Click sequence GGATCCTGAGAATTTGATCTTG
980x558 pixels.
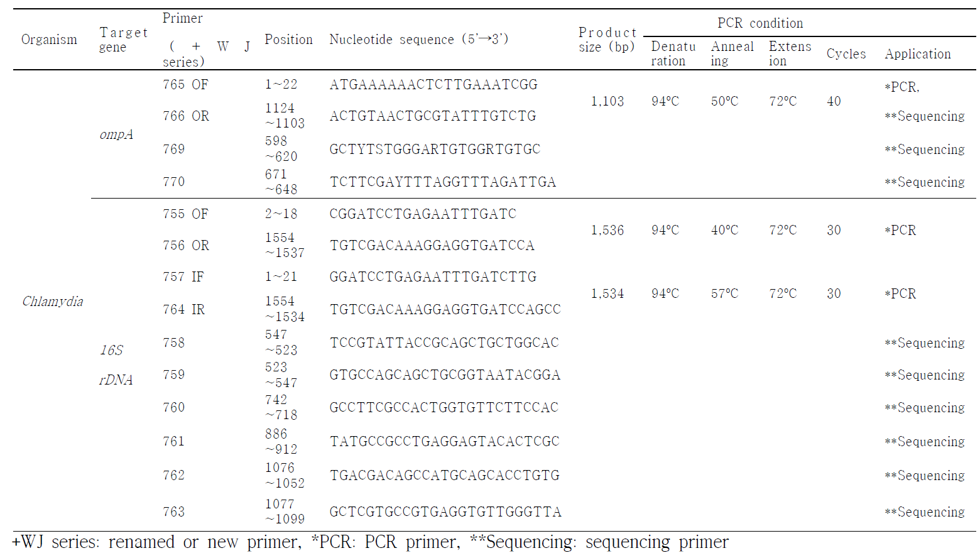[433, 277]
